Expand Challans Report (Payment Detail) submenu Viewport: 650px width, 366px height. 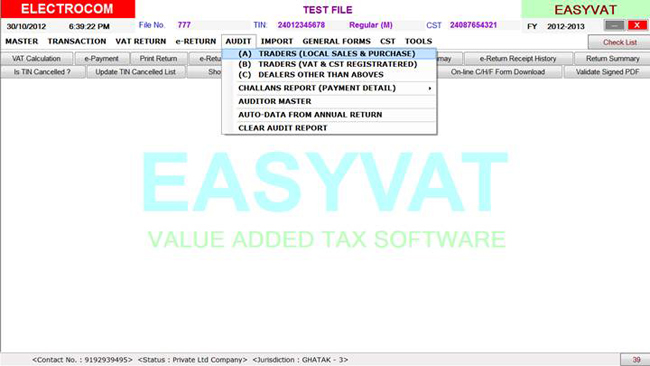[329, 88]
